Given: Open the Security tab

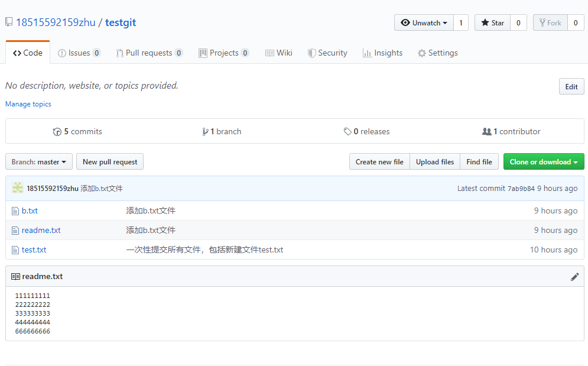Looking at the screenshot, I should [x=327, y=53].
